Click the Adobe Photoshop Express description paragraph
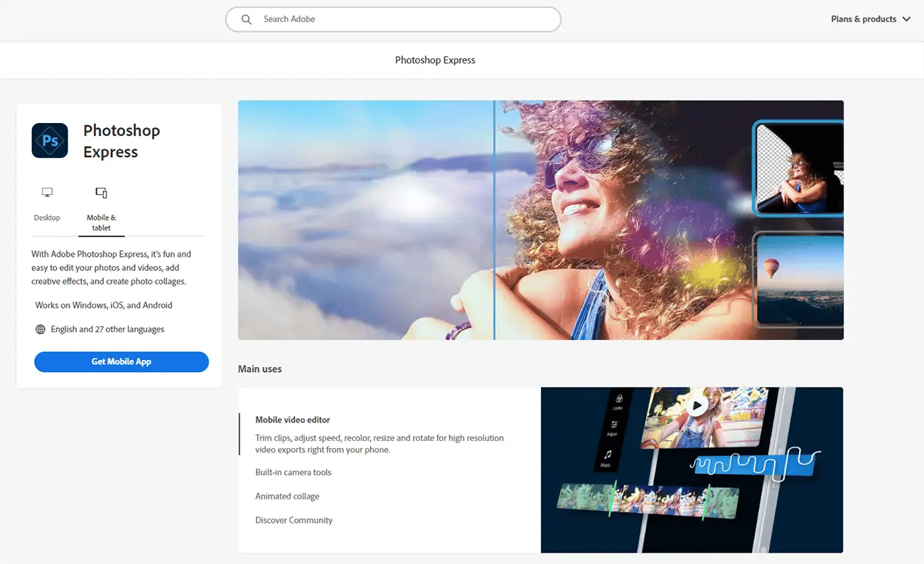 click(112, 267)
